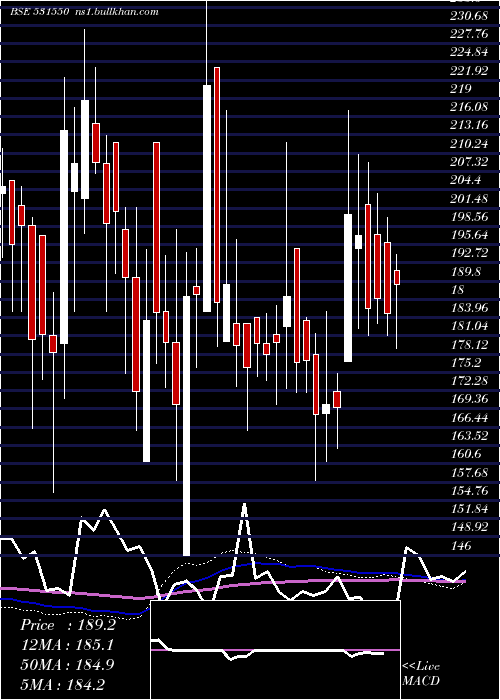This screenshot has width=500, height=700.
Task: Choose the 192.72 price label
Action: coord(469,253)
